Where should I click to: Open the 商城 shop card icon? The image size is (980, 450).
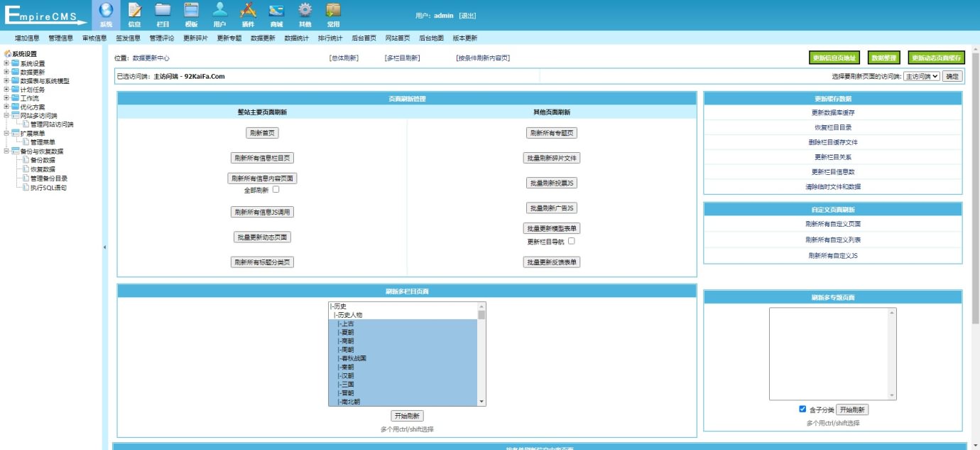(x=276, y=10)
